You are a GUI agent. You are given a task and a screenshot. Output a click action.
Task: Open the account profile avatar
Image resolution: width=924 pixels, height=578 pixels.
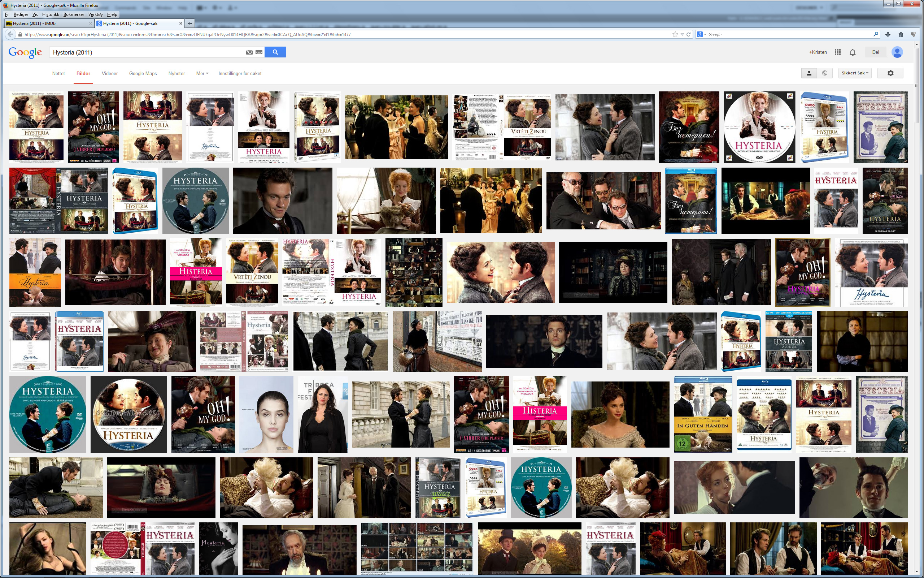click(x=897, y=52)
